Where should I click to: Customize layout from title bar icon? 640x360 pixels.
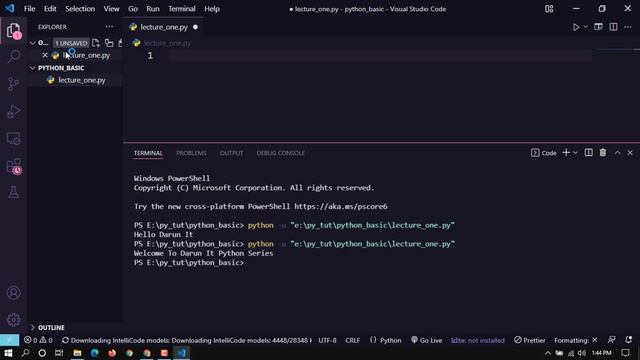click(549, 9)
